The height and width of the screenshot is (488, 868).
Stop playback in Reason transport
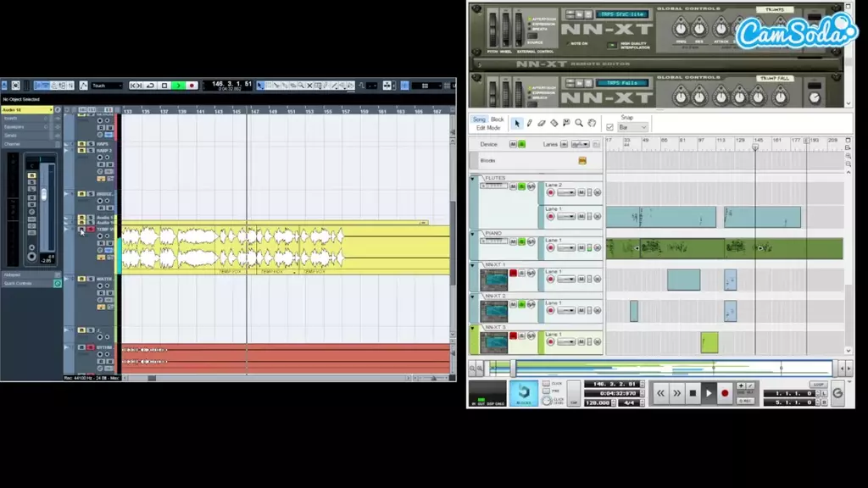tap(693, 393)
